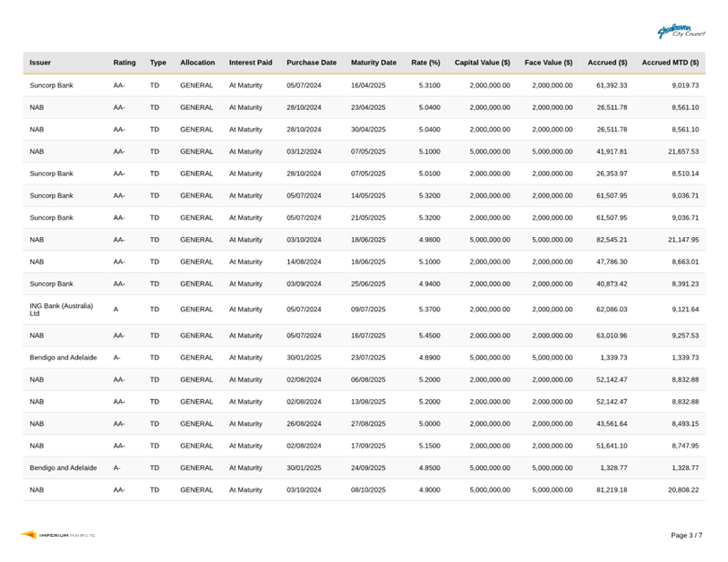Select the Issuer column header
The image size is (728, 562).
[40, 63]
